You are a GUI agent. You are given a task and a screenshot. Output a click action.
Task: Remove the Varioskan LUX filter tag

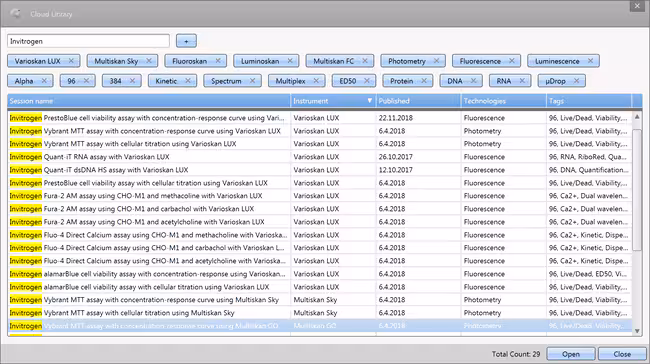tap(71, 61)
